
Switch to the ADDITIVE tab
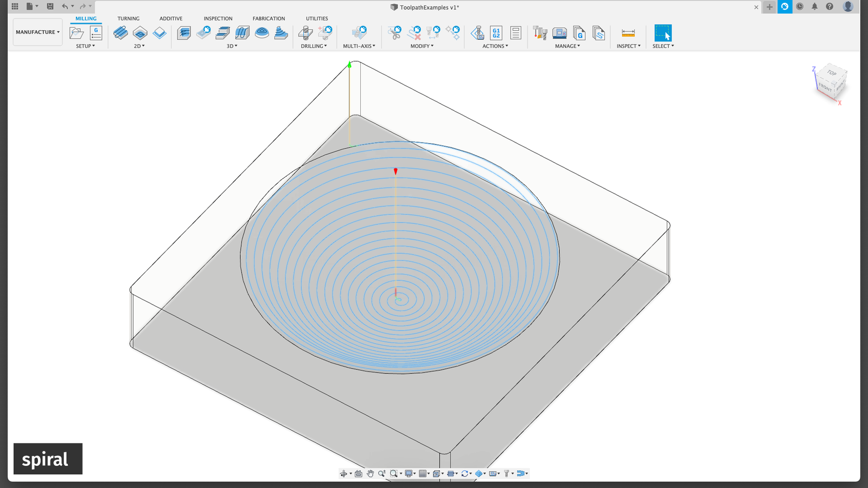coord(171,18)
